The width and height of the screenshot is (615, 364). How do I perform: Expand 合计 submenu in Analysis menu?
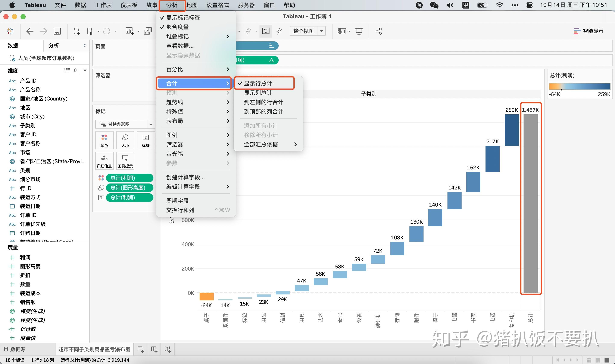(x=195, y=83)
